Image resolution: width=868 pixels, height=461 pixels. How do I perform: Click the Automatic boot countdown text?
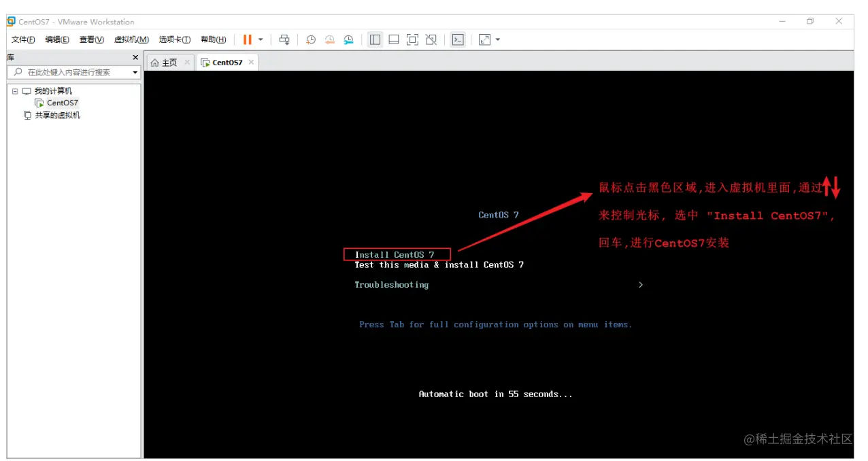tap(496, 394)
